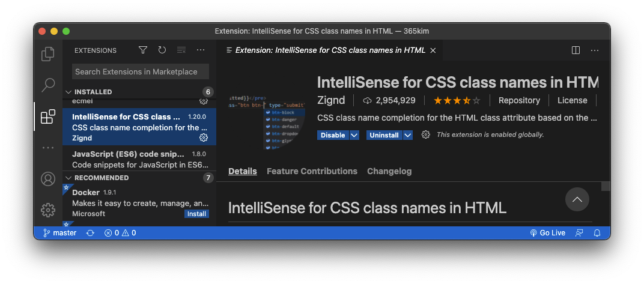This screenshot has height=284, width=644.
Task: Open errors and warnings count
Action: tap(120, 233)
